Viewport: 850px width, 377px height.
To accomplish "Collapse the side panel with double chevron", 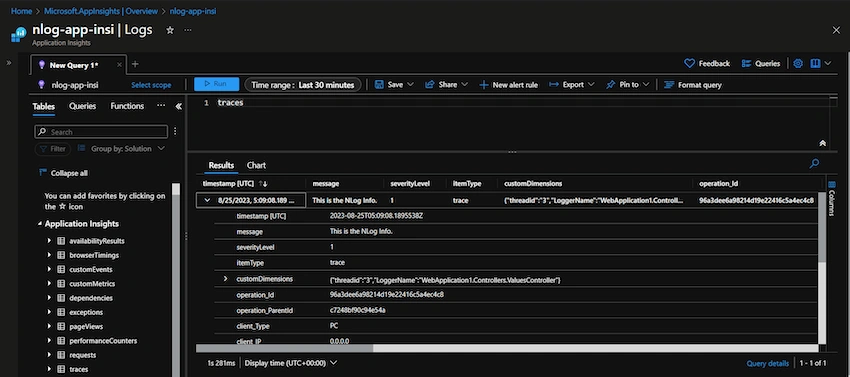I will [x=178, y=106].
